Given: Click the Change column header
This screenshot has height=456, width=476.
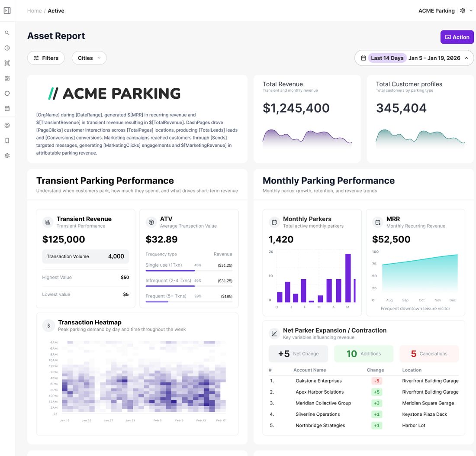Looking at the screenshot, I should [375, 370].
